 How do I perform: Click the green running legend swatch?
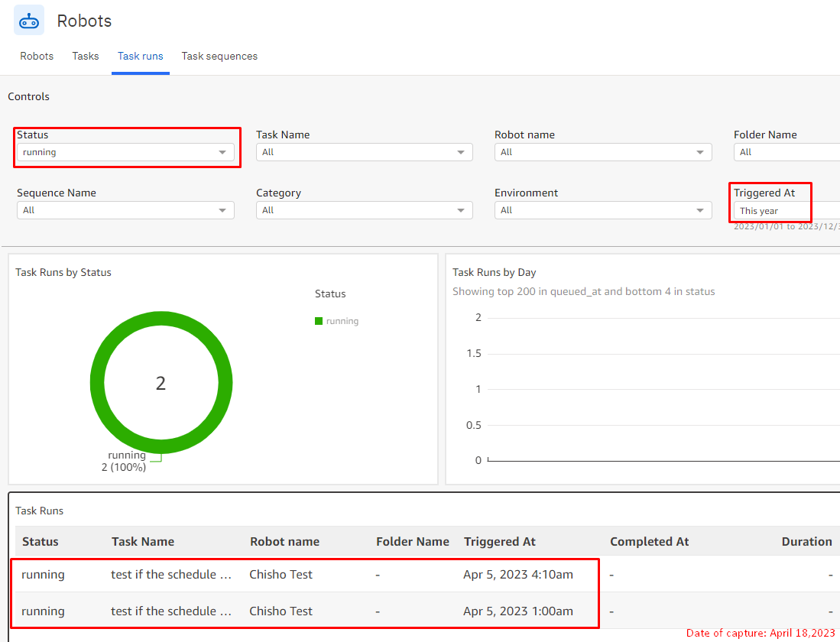point(319,322)
